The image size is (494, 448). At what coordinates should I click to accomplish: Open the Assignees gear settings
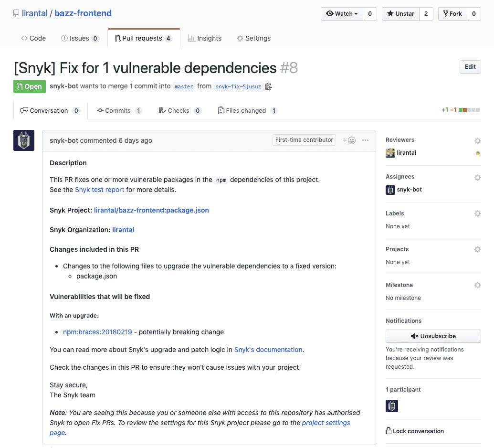(x=478, y=178)
